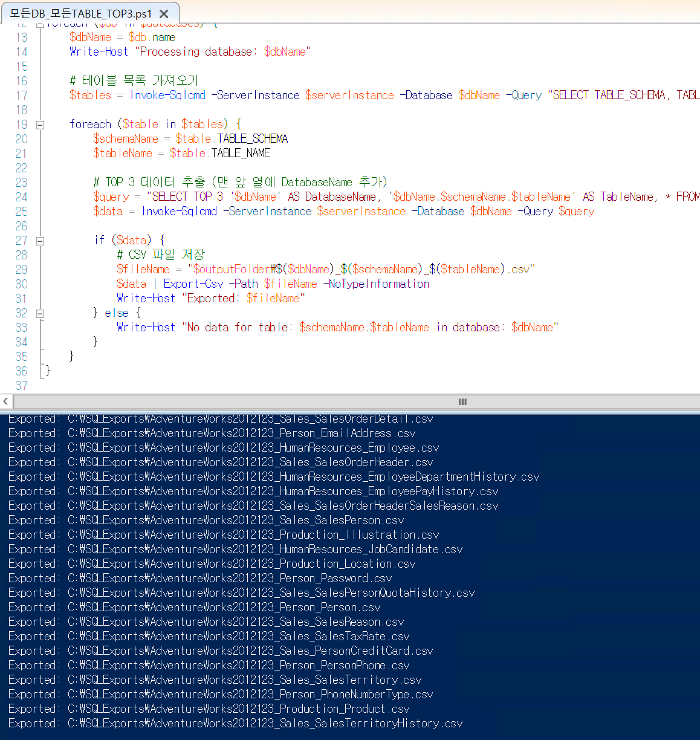This screenshot has height=740, width=700.
Task: Click console line ending Production_Product.csv
Action: 209,709
